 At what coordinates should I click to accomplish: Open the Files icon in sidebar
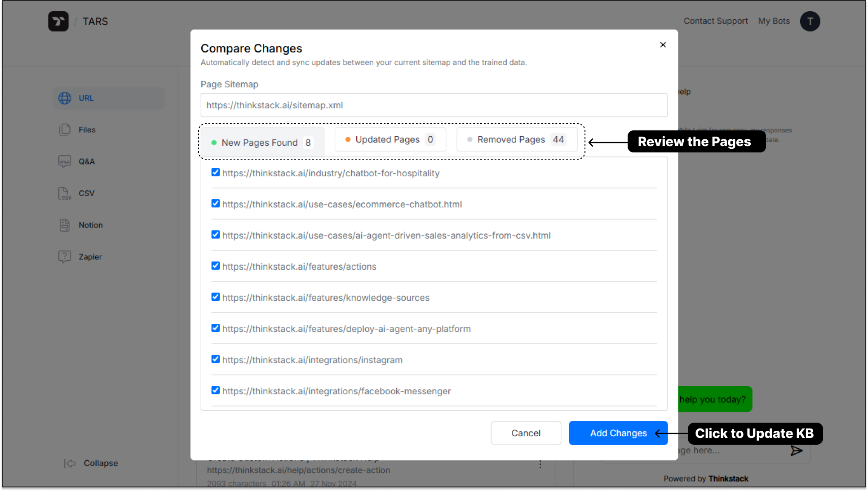[65, 129]
